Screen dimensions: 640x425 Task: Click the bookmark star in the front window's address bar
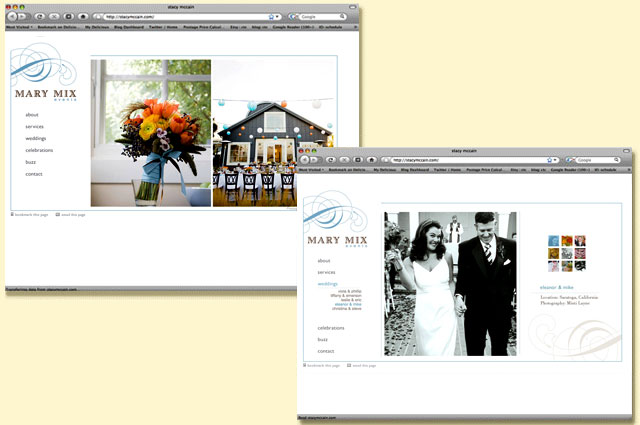pyautogui.click(x=549, y=160)
